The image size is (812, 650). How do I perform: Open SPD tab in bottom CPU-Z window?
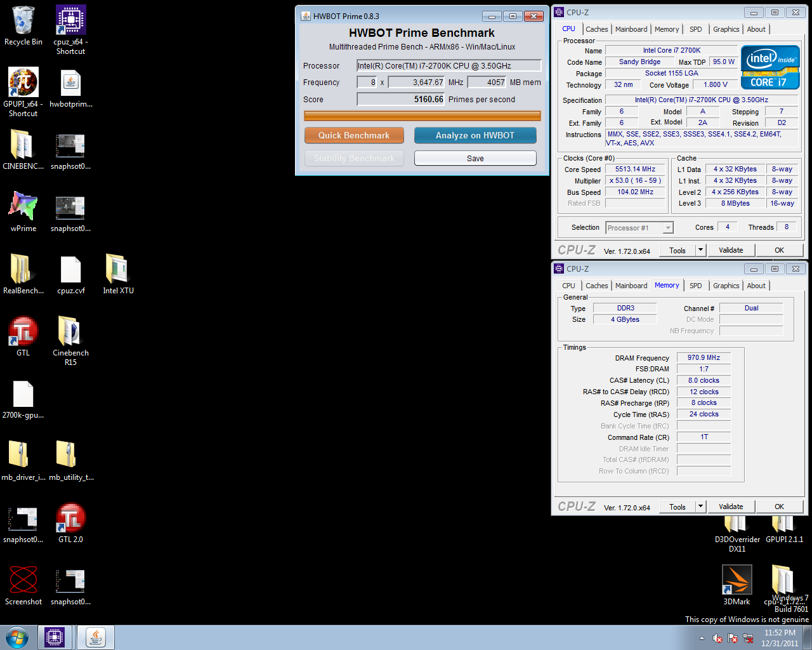point(696,286)
